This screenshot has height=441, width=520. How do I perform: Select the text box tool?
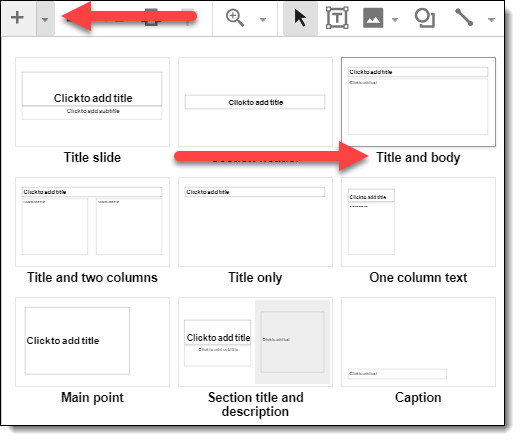[337, 18]
